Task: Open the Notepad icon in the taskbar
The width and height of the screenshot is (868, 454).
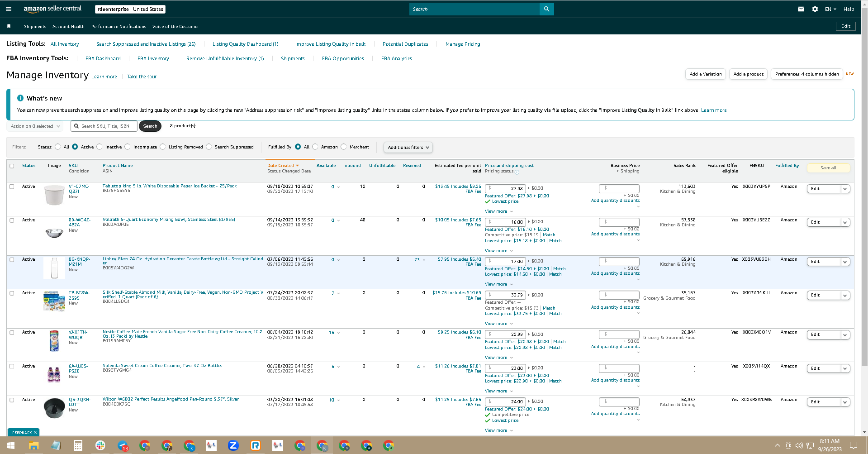Action: pyautogui.click(x=56, y=446)
